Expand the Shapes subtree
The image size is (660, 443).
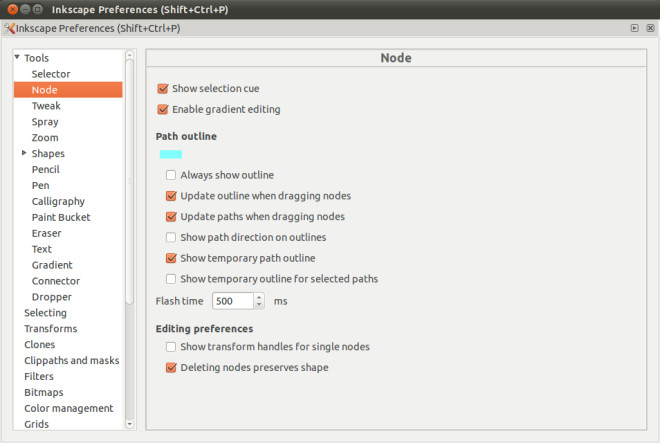pyautogui.click(x=24, y=153)
